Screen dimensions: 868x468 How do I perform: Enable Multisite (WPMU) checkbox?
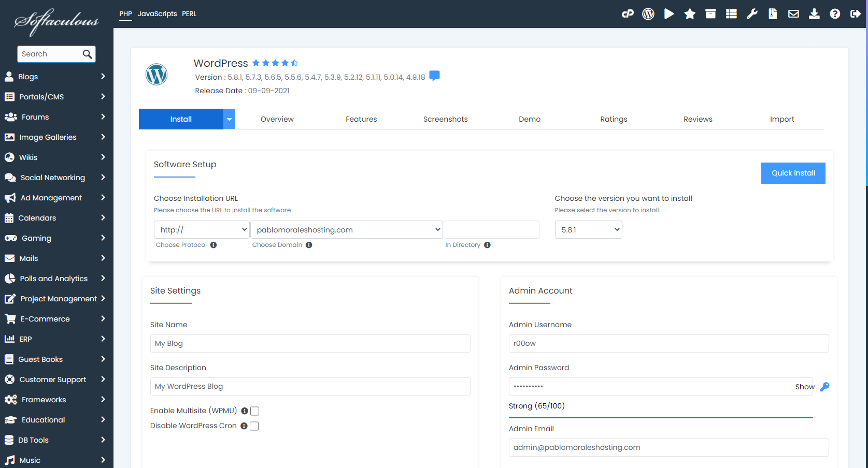coord(254,411)
